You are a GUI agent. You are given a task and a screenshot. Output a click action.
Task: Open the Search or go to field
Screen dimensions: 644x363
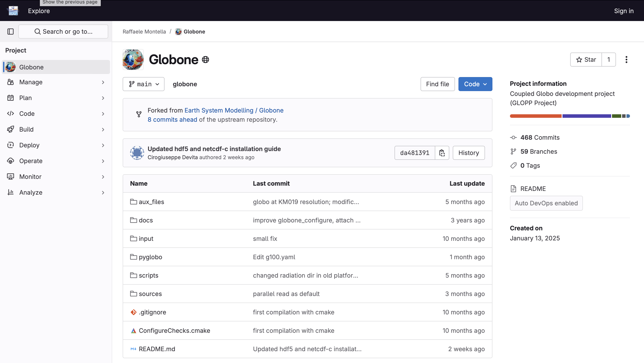tap(63, 32)
